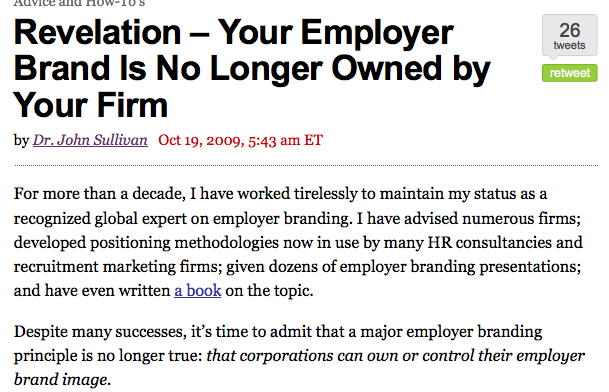Click the '5:43 am ET' time text

pos(285,140)
